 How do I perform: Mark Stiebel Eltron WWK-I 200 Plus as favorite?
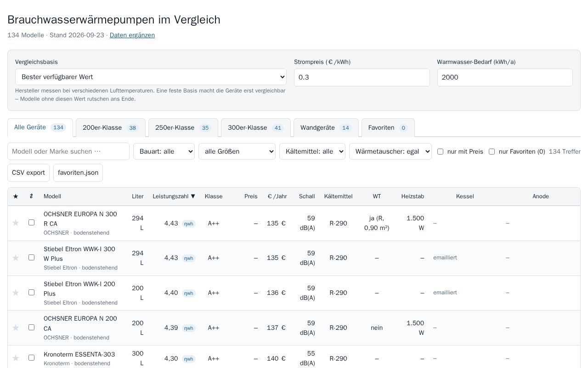[x=16, y=293]
